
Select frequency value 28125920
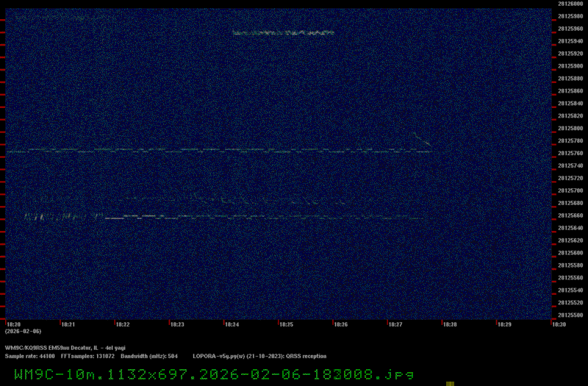[570, 54]
